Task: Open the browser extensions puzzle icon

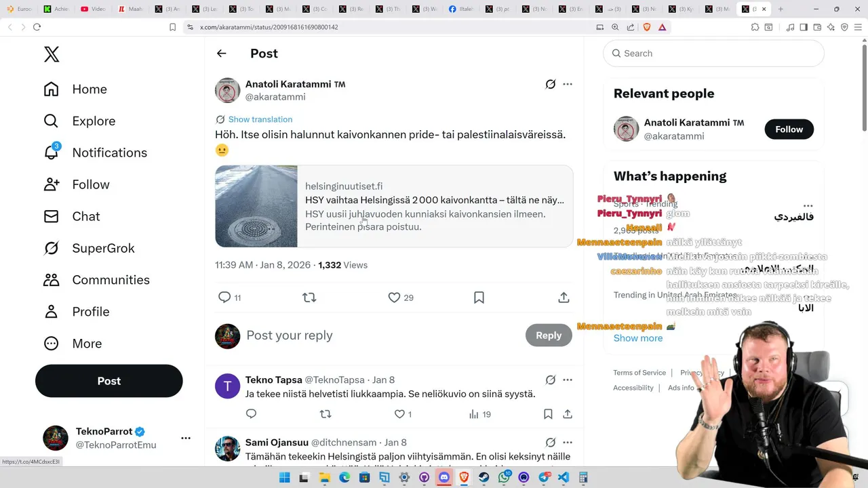Action: pos(755,27)
